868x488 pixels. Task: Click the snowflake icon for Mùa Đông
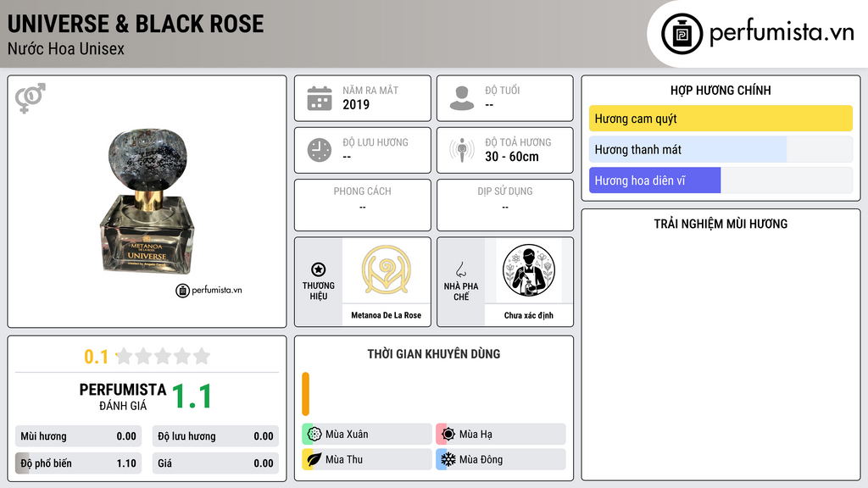(x=448, y=459)
